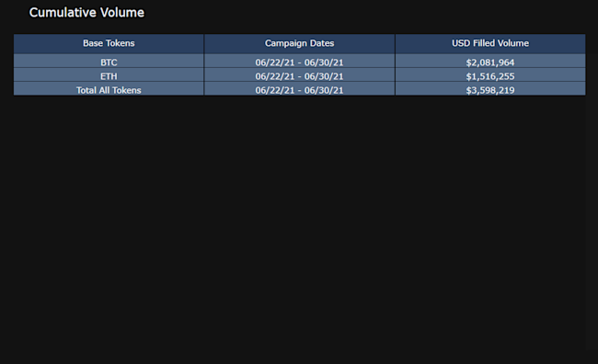Click the Total All Tokens cell
The height and width of the screenshot is (364, 598).
coord(109,90)
